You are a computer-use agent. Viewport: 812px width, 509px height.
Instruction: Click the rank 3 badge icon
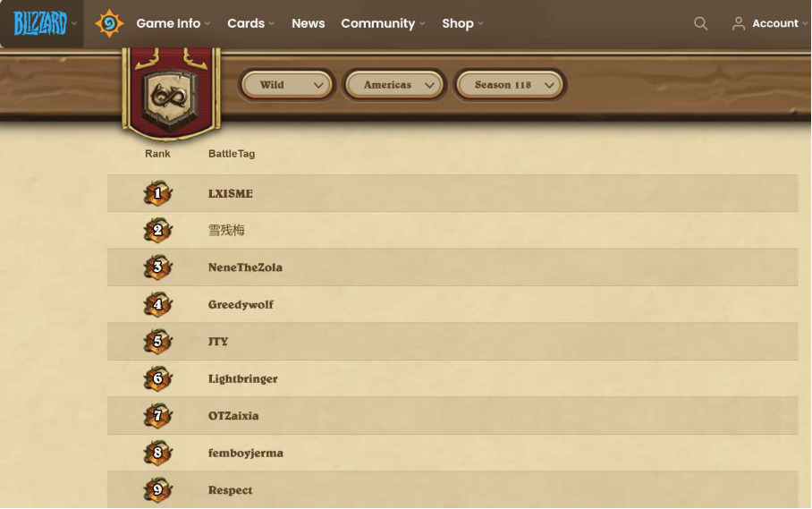click(157, 267)
